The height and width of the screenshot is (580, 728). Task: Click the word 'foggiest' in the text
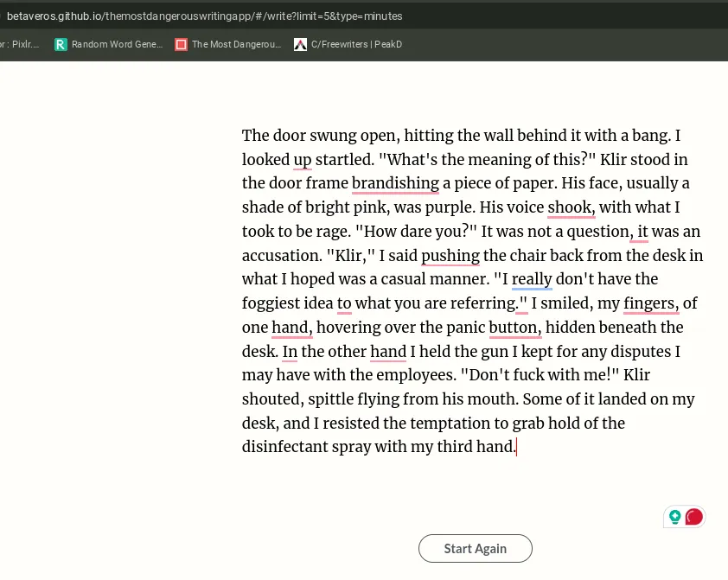[271, 303]
